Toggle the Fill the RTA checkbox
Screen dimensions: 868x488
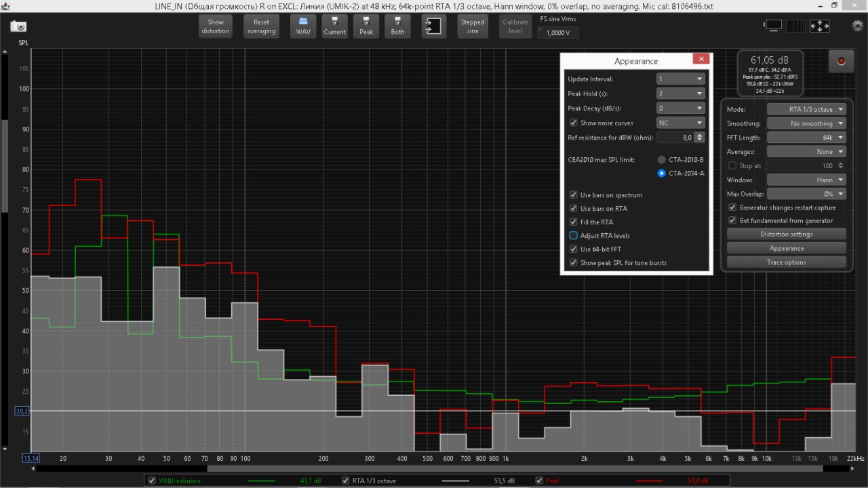(x=574, y=222)
